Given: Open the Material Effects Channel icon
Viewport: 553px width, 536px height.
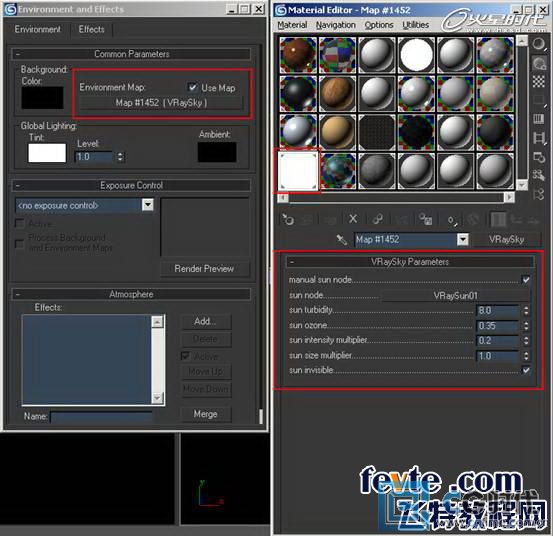Looking at the screenshot, I should click(451, 220).
